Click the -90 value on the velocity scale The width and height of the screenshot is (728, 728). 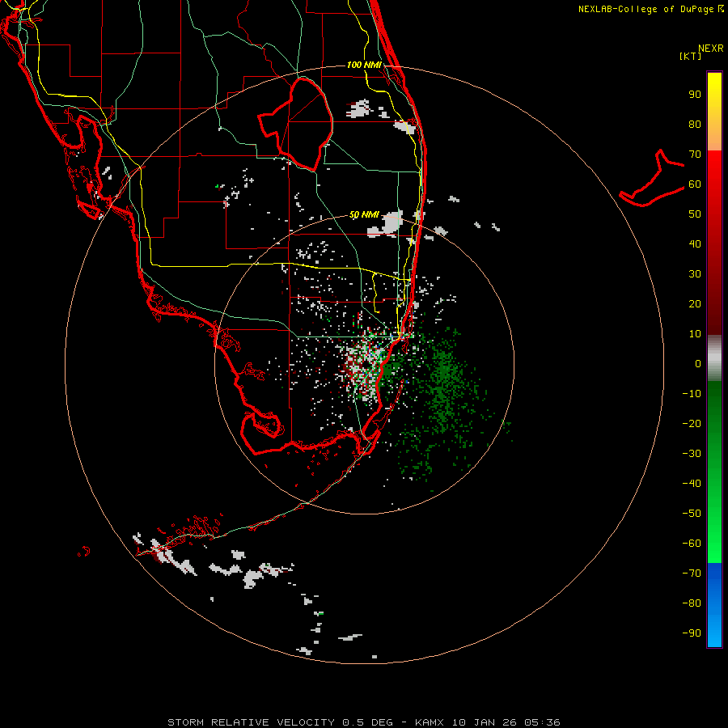pyautogui.click(x=692, y=633)
